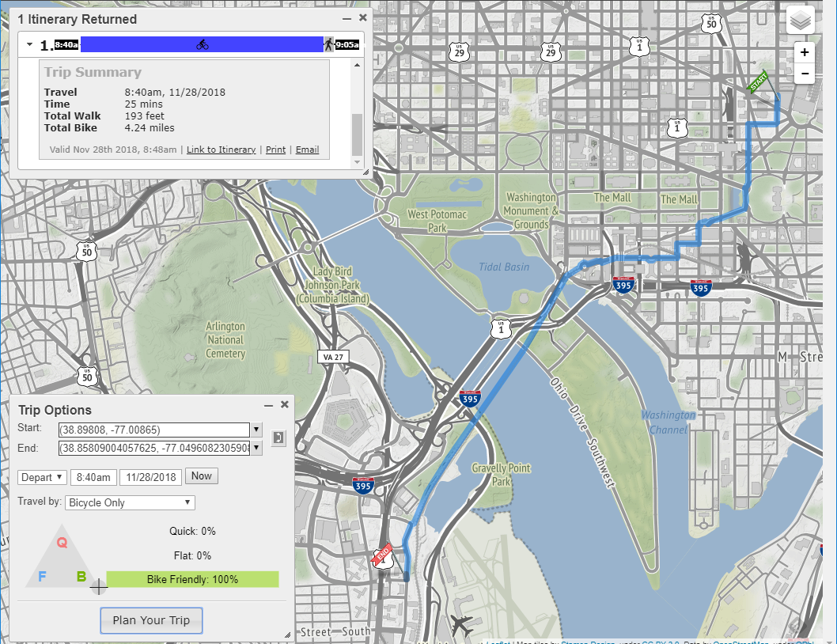Click the 8:40am departure time field

click(x=93, y=476)
